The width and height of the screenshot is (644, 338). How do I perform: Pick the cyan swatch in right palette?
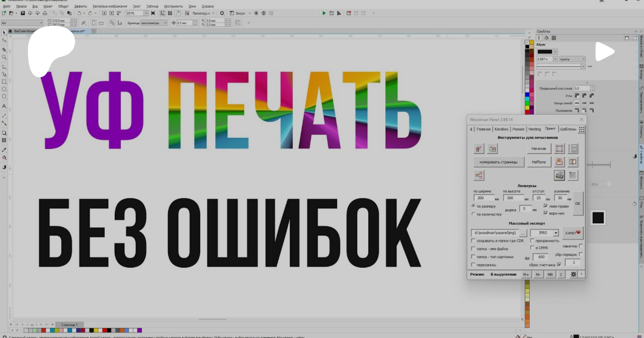coord(527,99)
